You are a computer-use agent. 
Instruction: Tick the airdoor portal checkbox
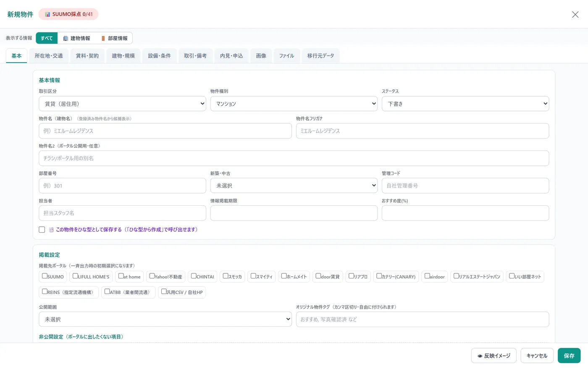point(427,276)
